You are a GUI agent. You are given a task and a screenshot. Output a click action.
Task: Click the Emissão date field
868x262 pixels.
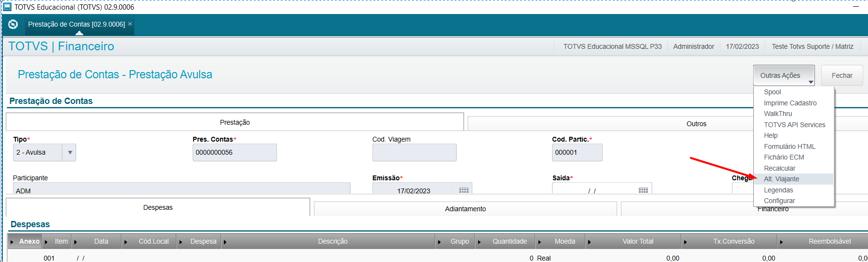[x=415, y=189]
